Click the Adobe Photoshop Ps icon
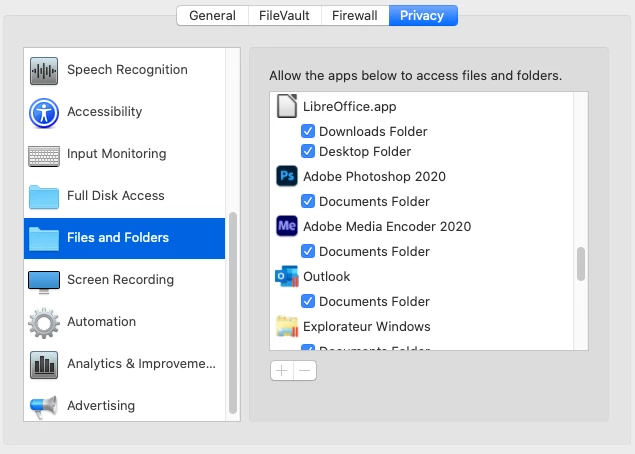This screenshot has height=454, width=635. point(287,176)
